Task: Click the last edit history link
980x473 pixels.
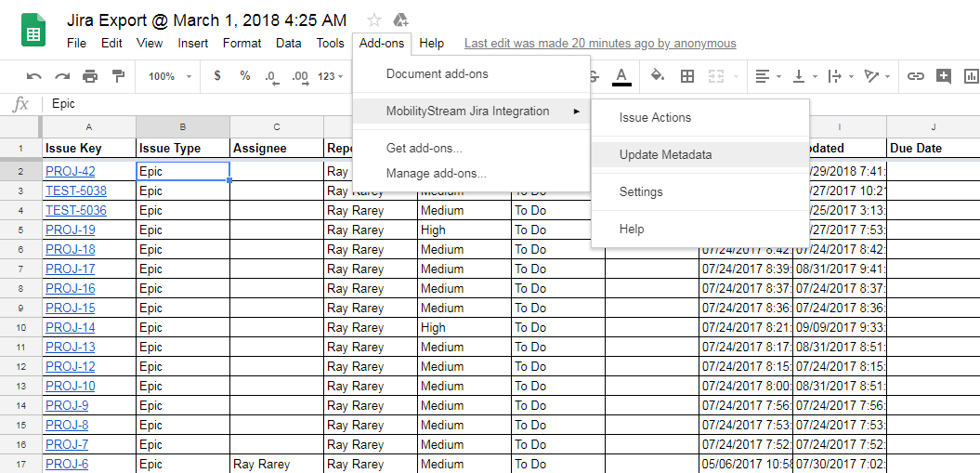Action: coord(600,44)
